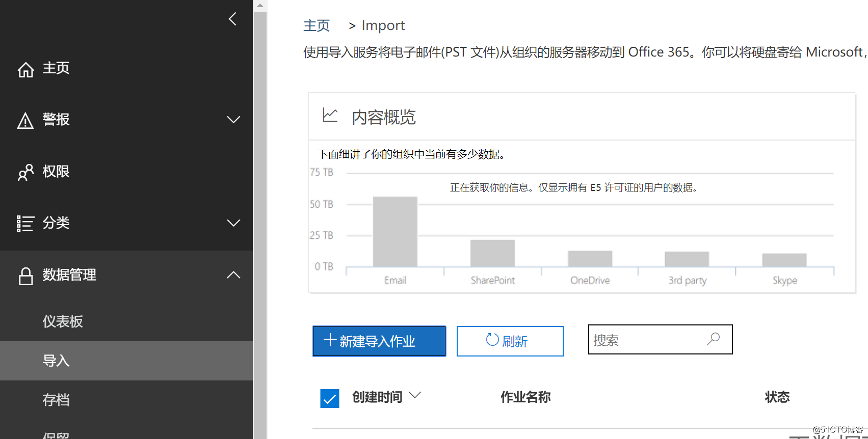This screenshot has height=439, width=868.
Task: Sort by the 创建时间 column header
Action: [x=378, y=397]
